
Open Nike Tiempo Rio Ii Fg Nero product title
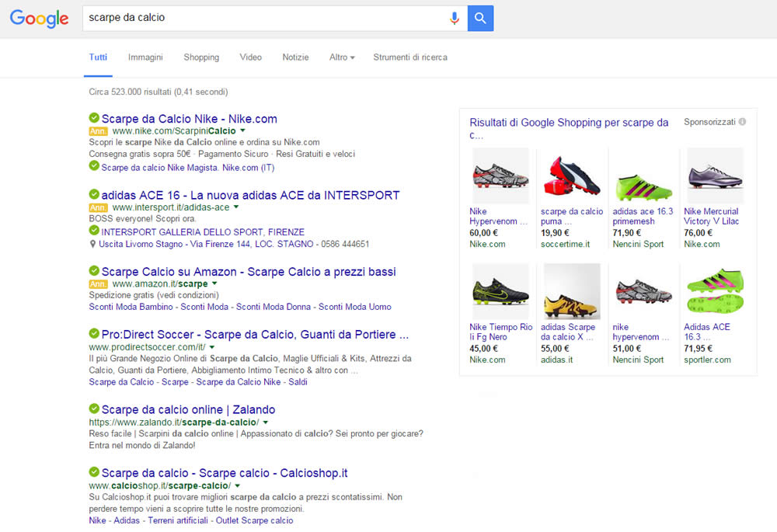click(501, 332)
